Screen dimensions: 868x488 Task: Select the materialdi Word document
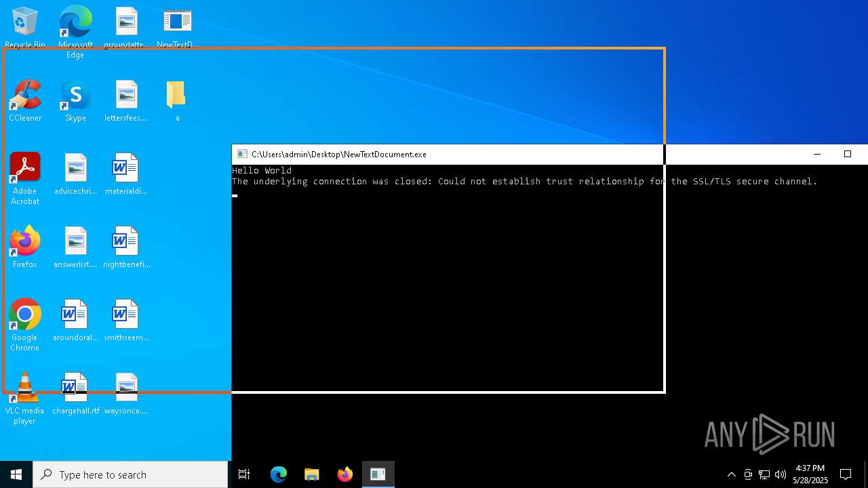point(126,174)
